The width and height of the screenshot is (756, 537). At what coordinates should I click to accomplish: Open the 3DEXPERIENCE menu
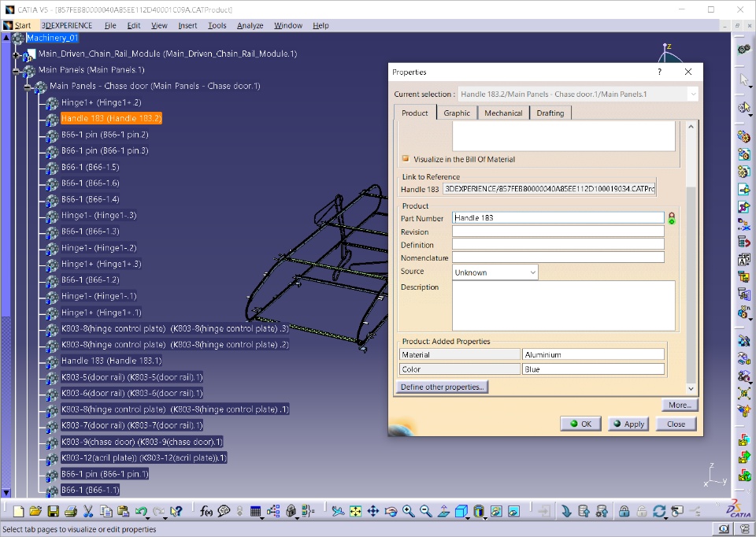click(x=66, y=25)
